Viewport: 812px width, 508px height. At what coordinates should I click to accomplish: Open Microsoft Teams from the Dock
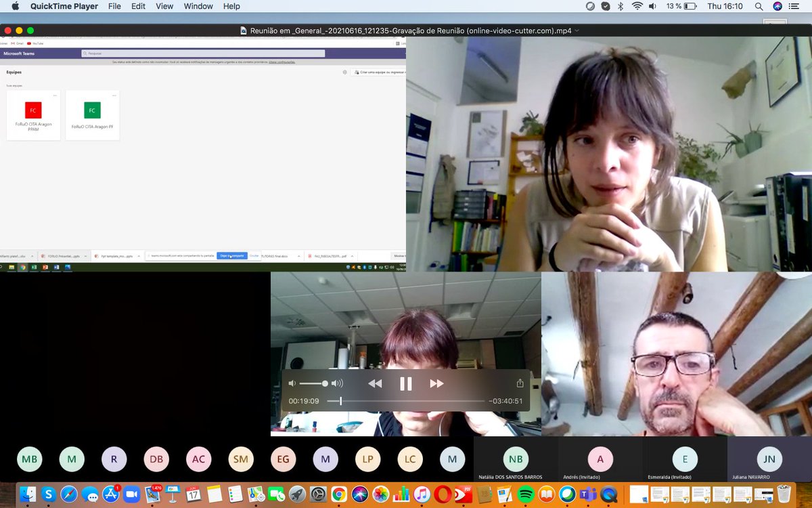click(x=587, y=494)
